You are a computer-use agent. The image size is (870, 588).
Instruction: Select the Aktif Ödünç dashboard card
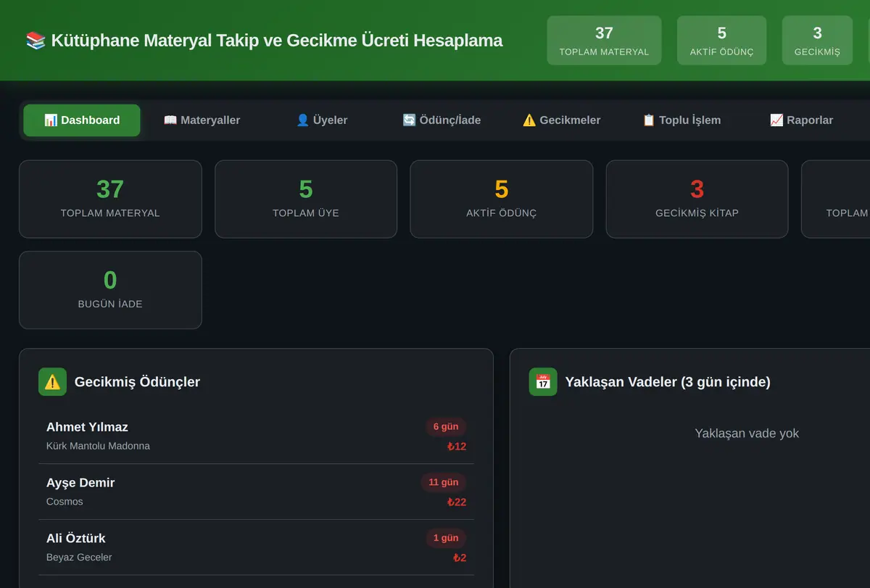coord(502,199)
